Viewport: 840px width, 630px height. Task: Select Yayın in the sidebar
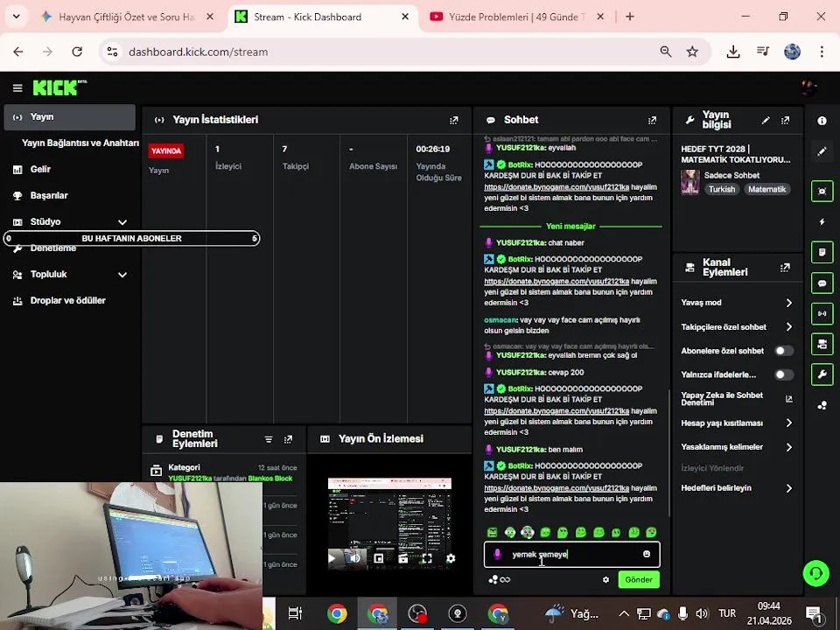click(70, 116)
